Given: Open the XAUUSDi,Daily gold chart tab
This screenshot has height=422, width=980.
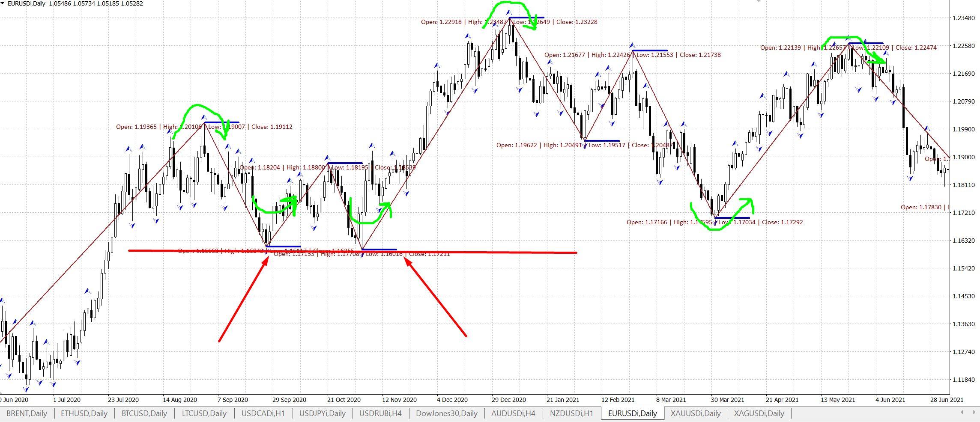Looking at the screenshot, I should point(696,413).
